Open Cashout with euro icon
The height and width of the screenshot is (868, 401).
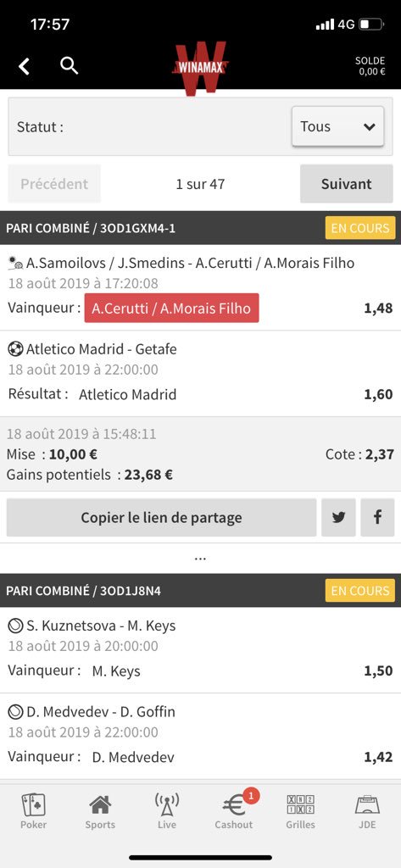234,810
